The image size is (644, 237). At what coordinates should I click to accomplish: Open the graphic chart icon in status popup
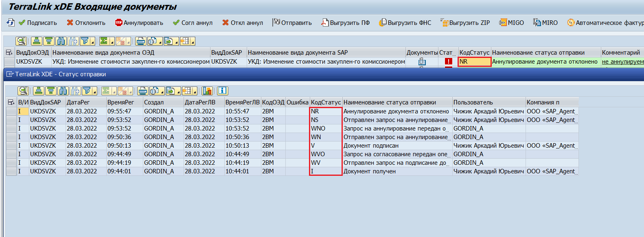(207, 91)
